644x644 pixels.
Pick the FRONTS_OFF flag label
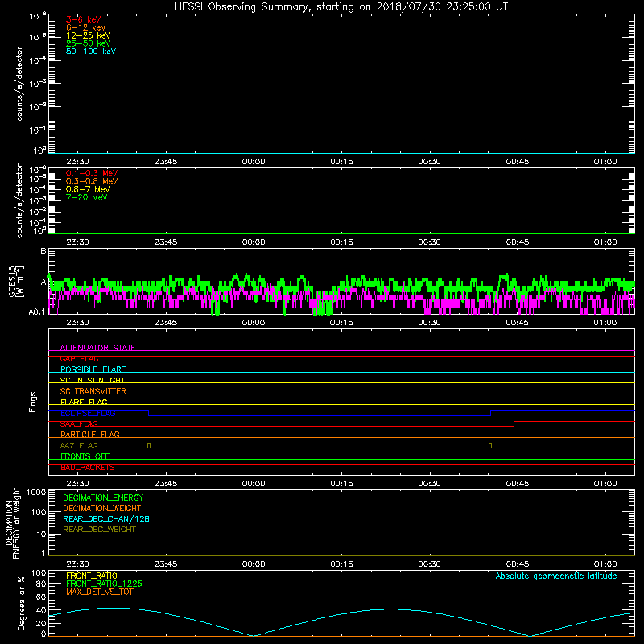pos(85,456)
